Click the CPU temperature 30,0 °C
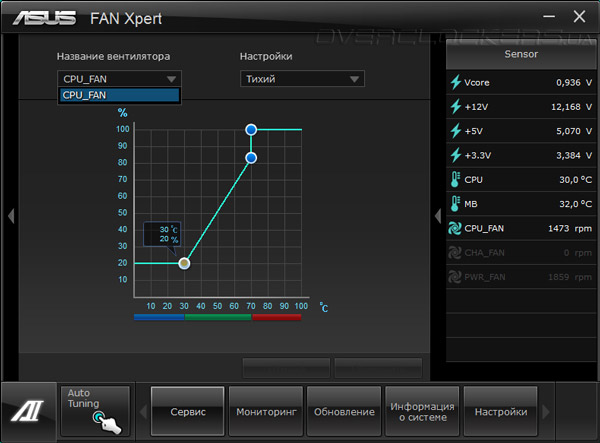 [576, 180]
